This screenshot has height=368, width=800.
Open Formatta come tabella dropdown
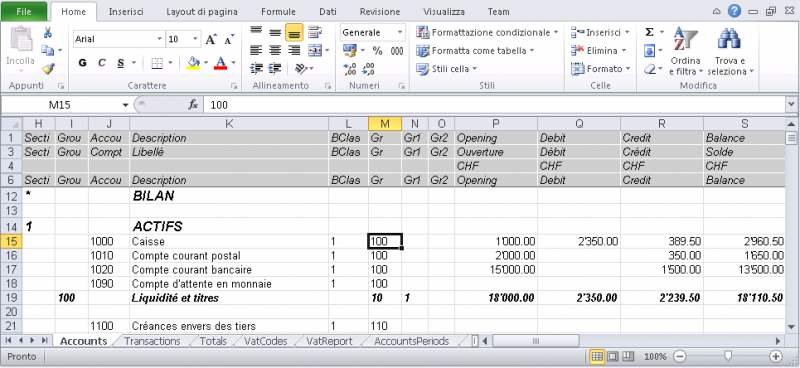coord(475,51)
